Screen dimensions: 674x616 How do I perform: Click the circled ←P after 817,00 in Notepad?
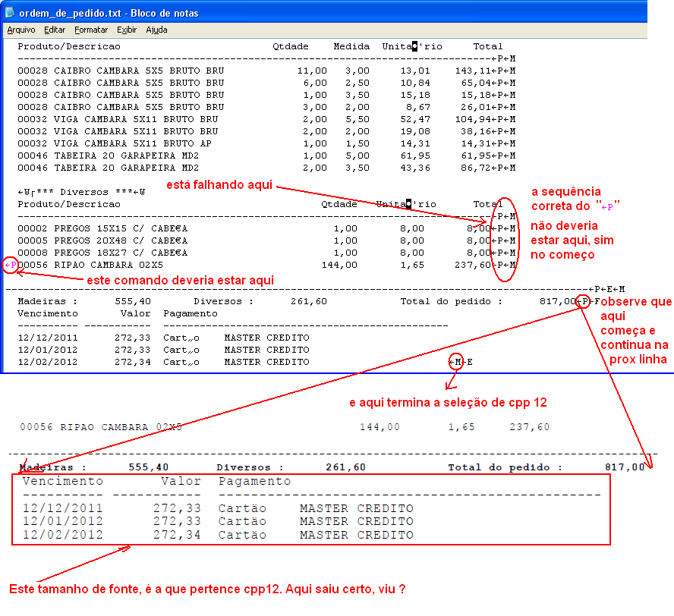pos(584,301)
